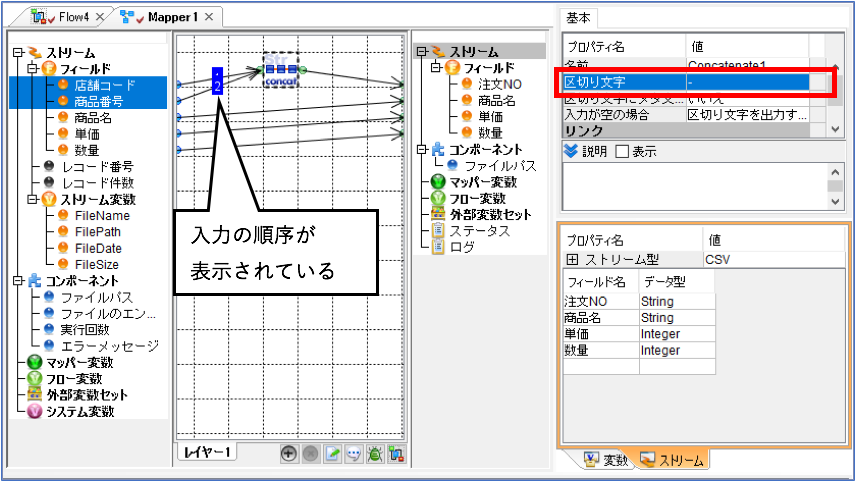Click the システム変数 purple icon
This screenshot has height=482, width=856.
(34, 411)
